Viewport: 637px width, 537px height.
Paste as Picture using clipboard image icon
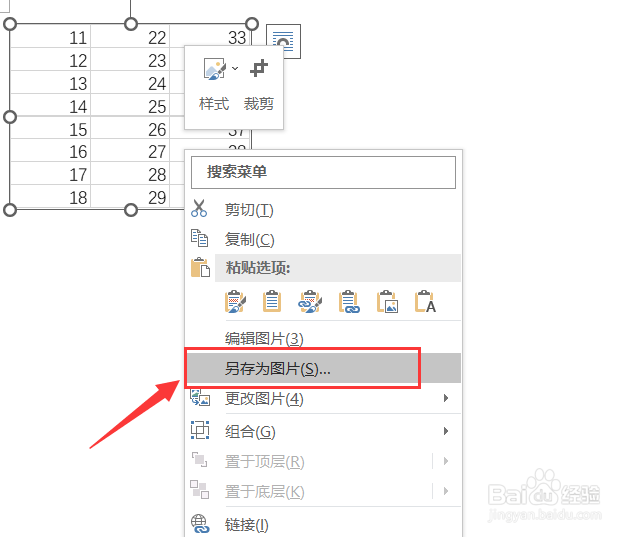pos(387,301)
